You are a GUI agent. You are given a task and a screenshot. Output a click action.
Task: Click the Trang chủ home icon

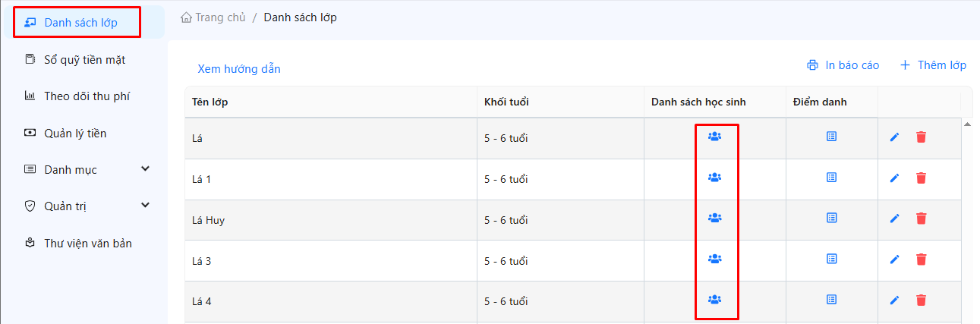pyautogui.click(x=186, y=17)
